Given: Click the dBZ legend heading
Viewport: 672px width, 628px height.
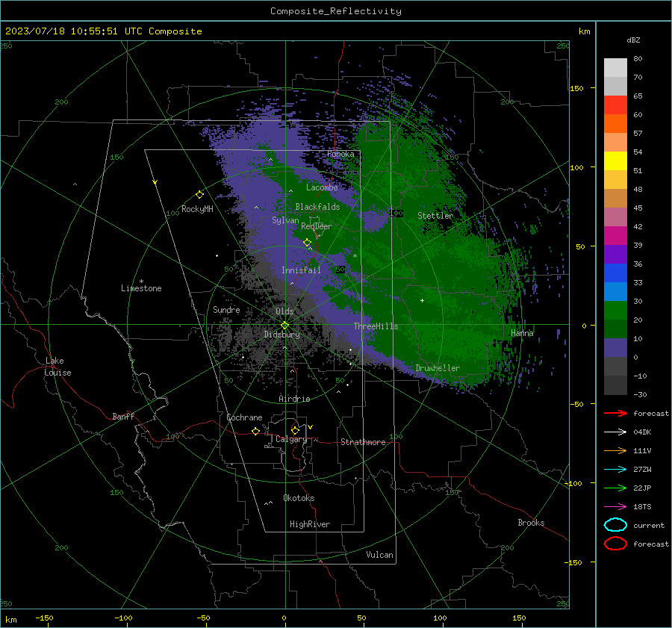Looking at the screenshot, I should (633, 40).
